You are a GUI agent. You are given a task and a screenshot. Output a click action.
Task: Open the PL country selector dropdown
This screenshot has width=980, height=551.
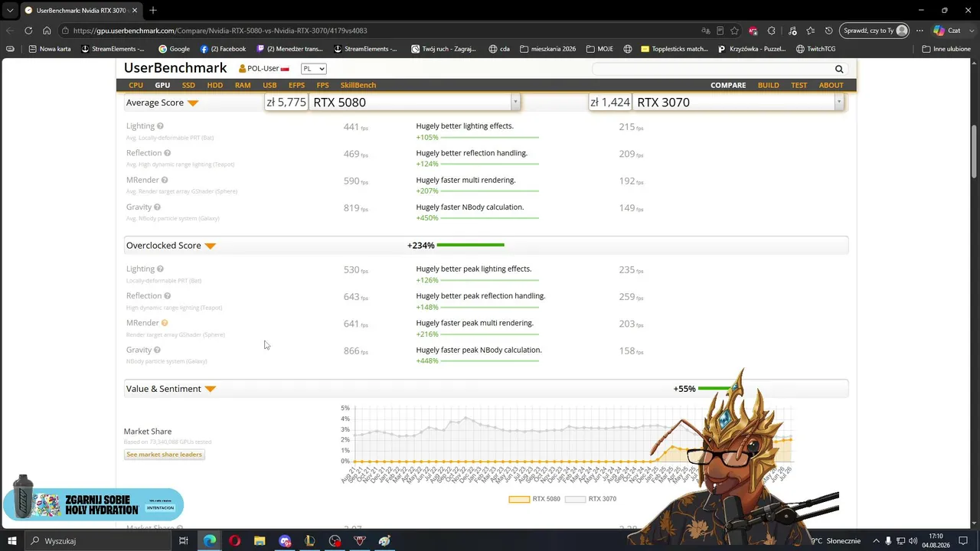(x=314, y=69)
